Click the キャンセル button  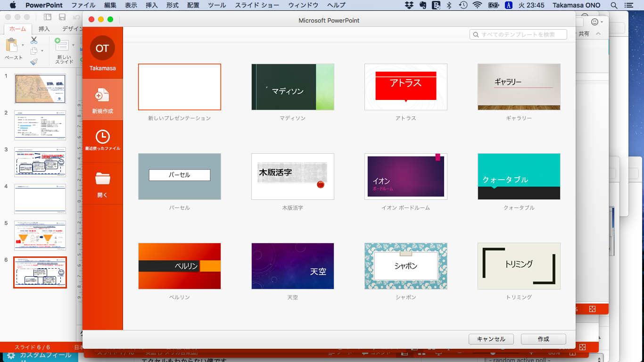491,339
